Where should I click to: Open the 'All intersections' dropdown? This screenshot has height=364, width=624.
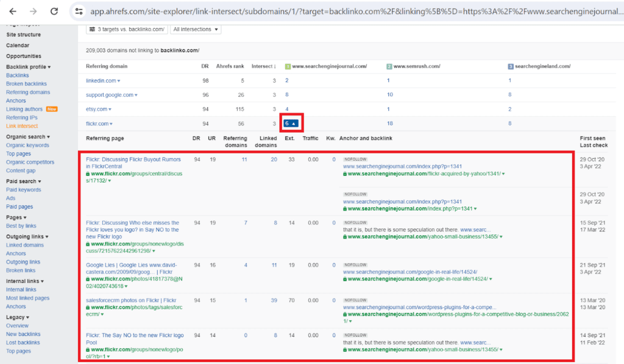pos(196,29)
